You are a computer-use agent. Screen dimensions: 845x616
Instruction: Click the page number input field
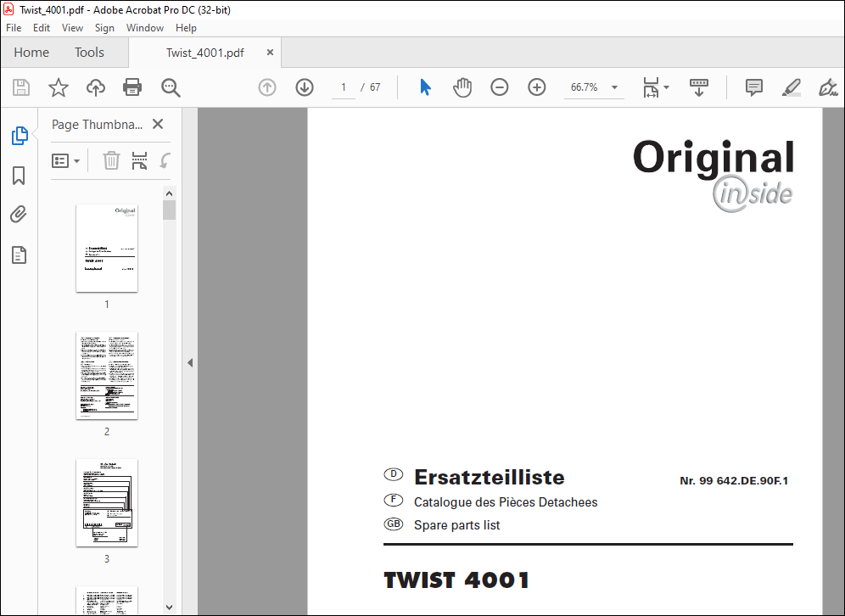tap(344, 87)
